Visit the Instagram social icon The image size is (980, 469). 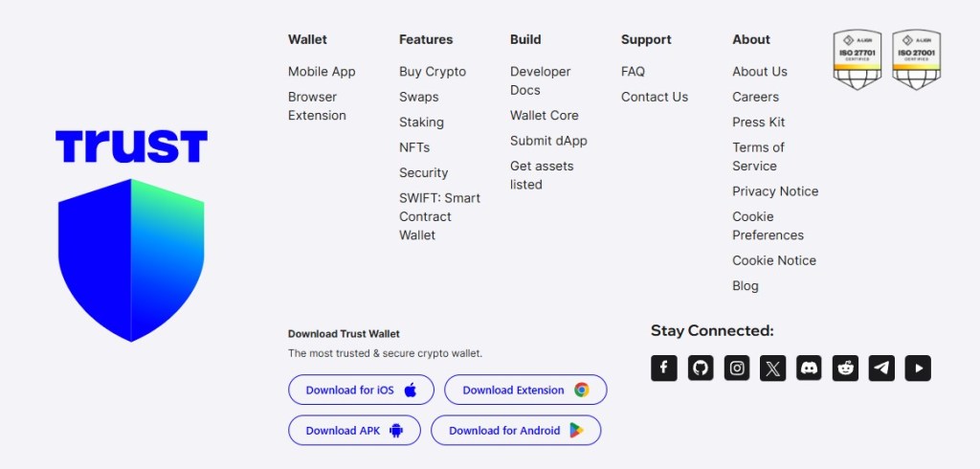737,368
